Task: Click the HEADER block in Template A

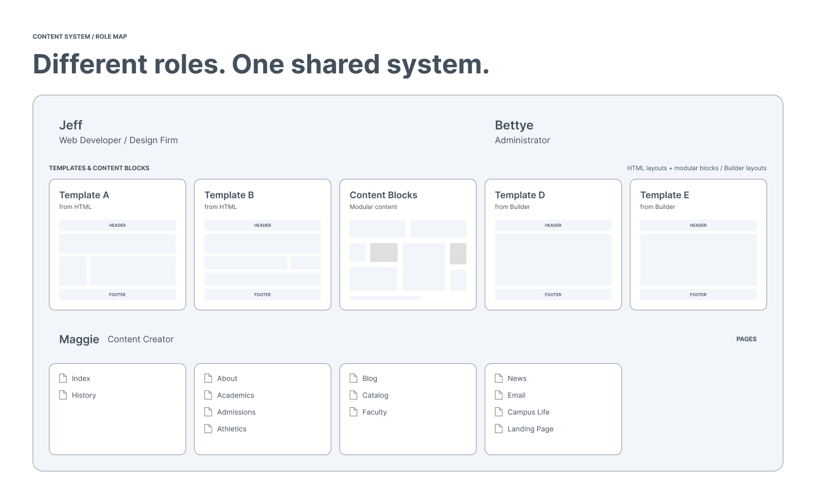Action: [117, 225]
